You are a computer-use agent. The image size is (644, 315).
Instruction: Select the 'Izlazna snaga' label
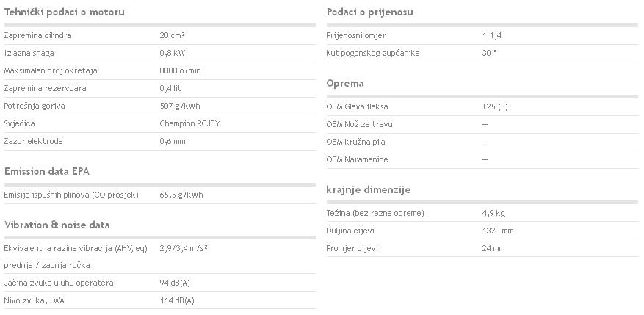tap(29, 53)
